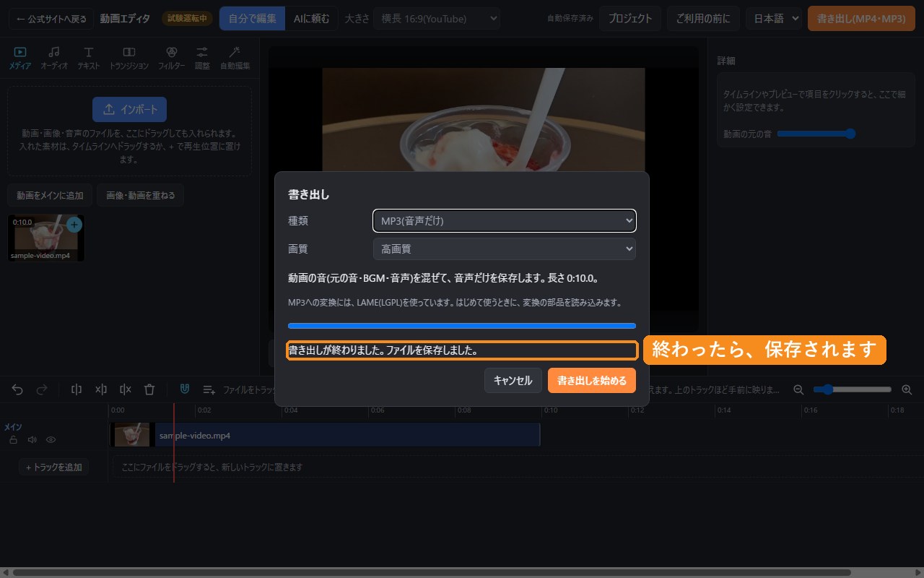
Task: Open the 大きさ aspect ratio dropdown
Action: [437, 19]
